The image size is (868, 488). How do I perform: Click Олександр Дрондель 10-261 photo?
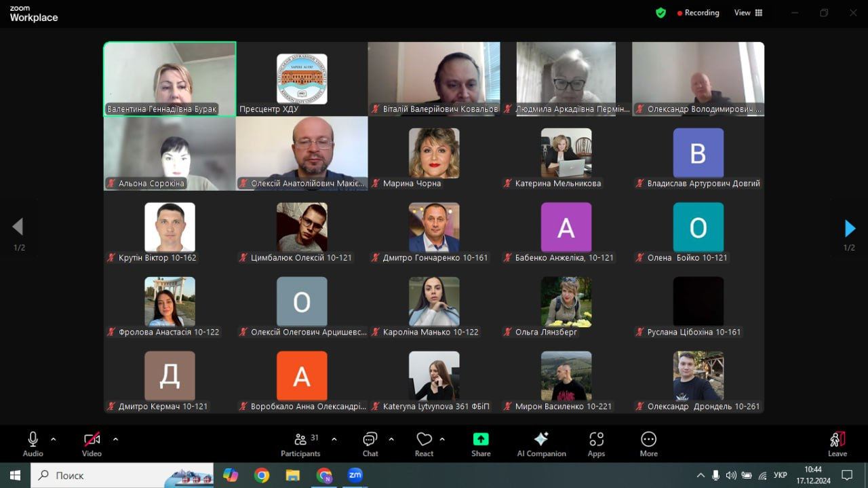pyautogui.click(x=698, y=376)
